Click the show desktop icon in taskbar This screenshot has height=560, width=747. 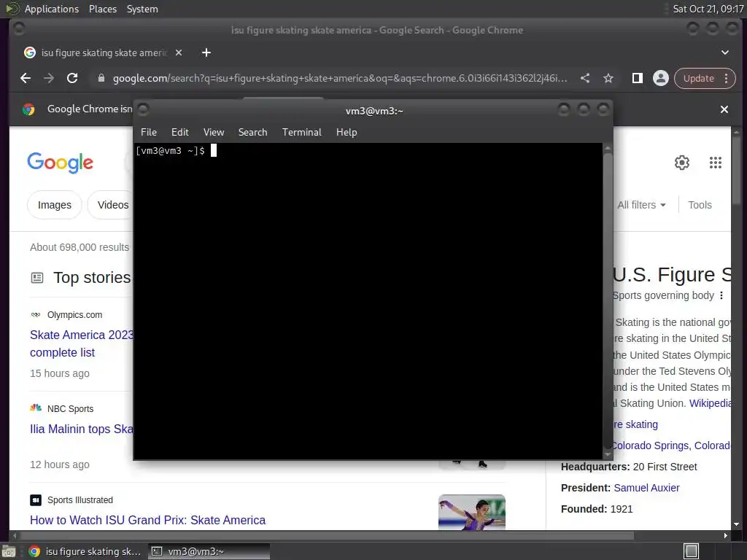click(9, 551)
